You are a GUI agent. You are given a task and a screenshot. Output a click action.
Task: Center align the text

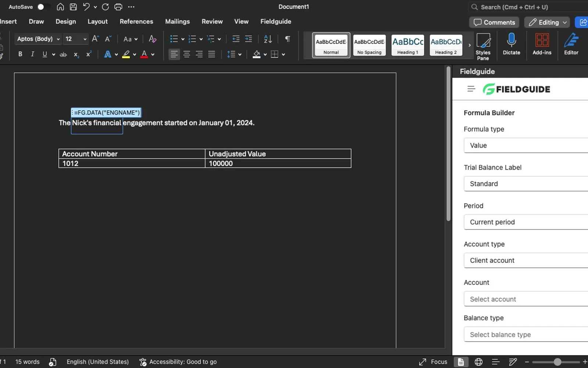pos(187,54)
